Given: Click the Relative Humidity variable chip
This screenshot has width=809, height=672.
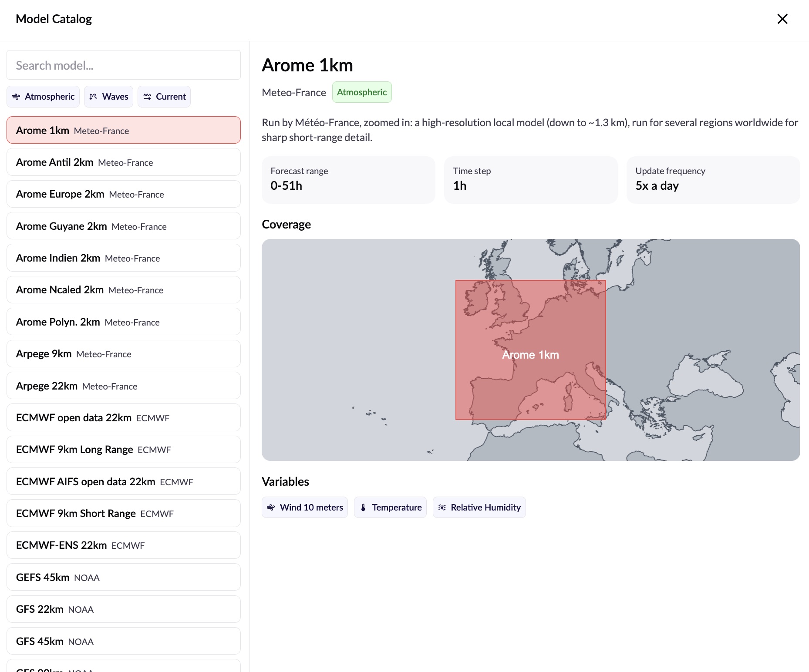Looking at the screenshot, I should point(479,507).
